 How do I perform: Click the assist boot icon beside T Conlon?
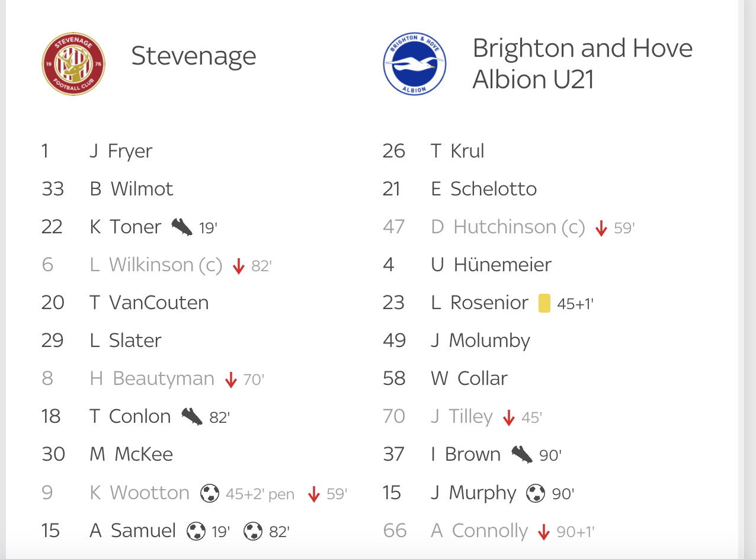pos(192,416)
